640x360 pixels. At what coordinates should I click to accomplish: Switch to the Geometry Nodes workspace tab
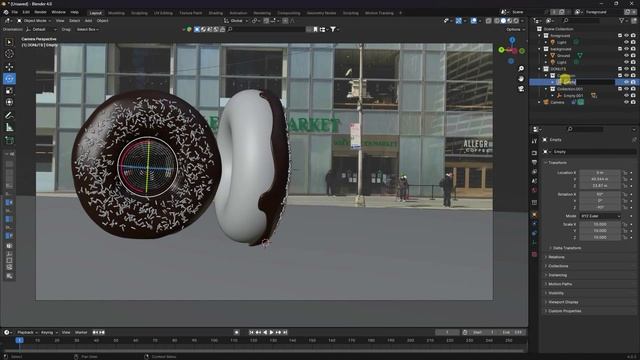[322, 13]
